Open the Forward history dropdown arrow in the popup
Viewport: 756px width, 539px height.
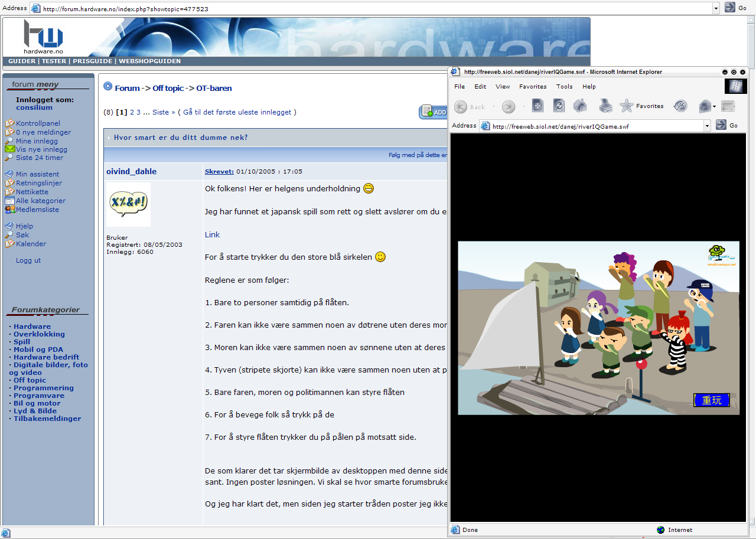(x=523, y=107)
